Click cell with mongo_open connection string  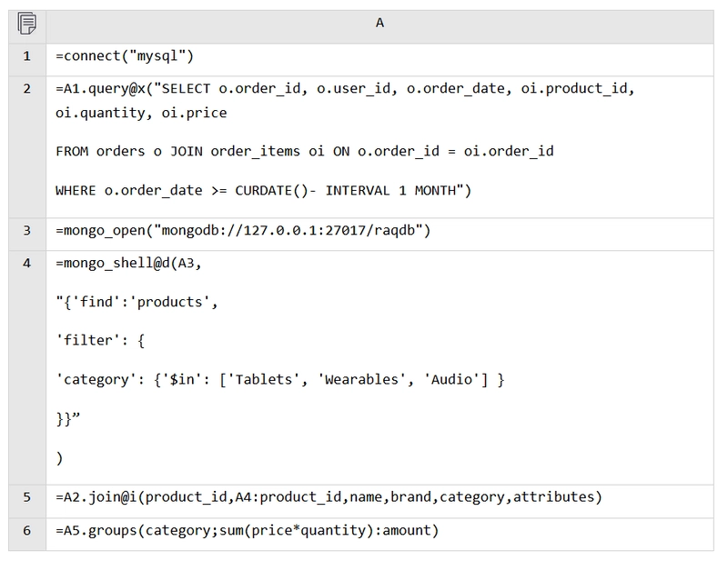coord(379,235)
